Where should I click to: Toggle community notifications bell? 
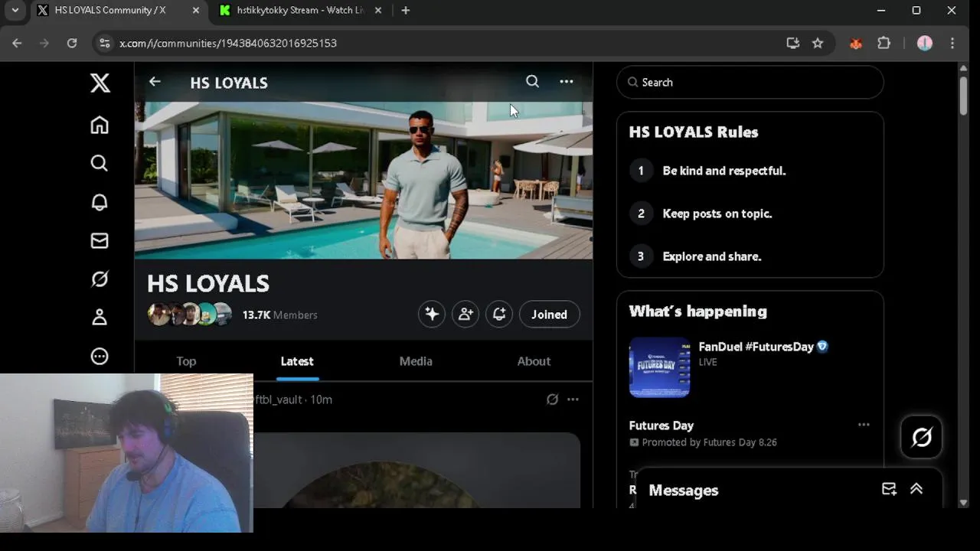click(x=499, y=314)
